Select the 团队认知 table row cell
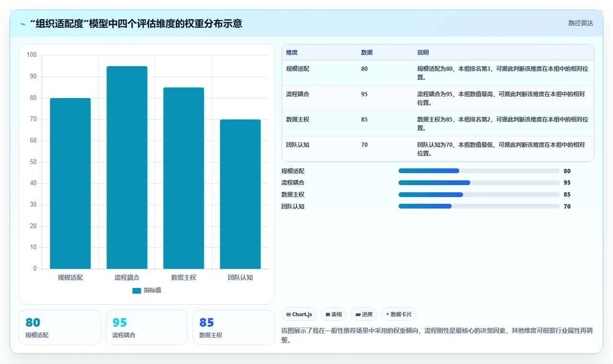Image resolution: width=613 pixels, height=364 pixels. coord(297,145)
